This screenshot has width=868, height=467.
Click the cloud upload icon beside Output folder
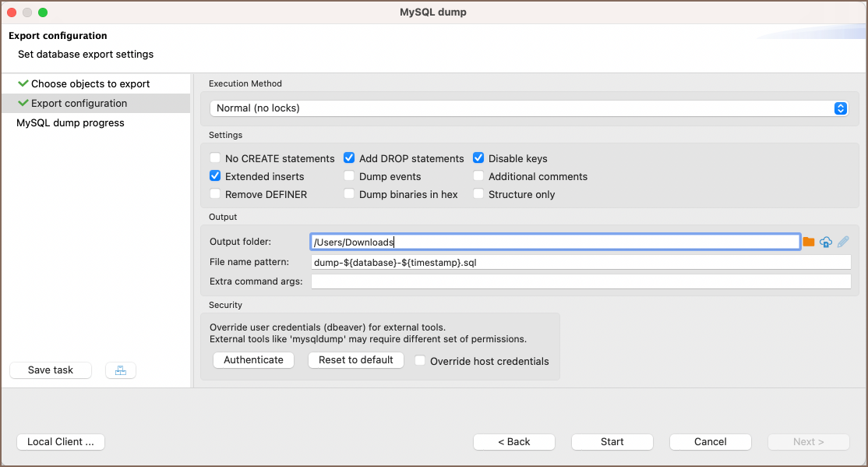point(826,242)
